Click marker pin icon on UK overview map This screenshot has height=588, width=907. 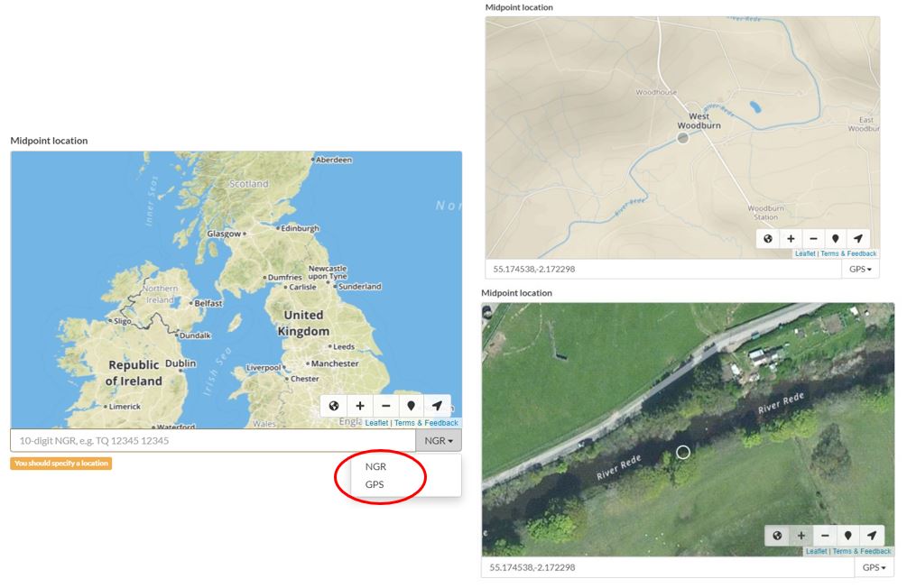pos(412,406)
